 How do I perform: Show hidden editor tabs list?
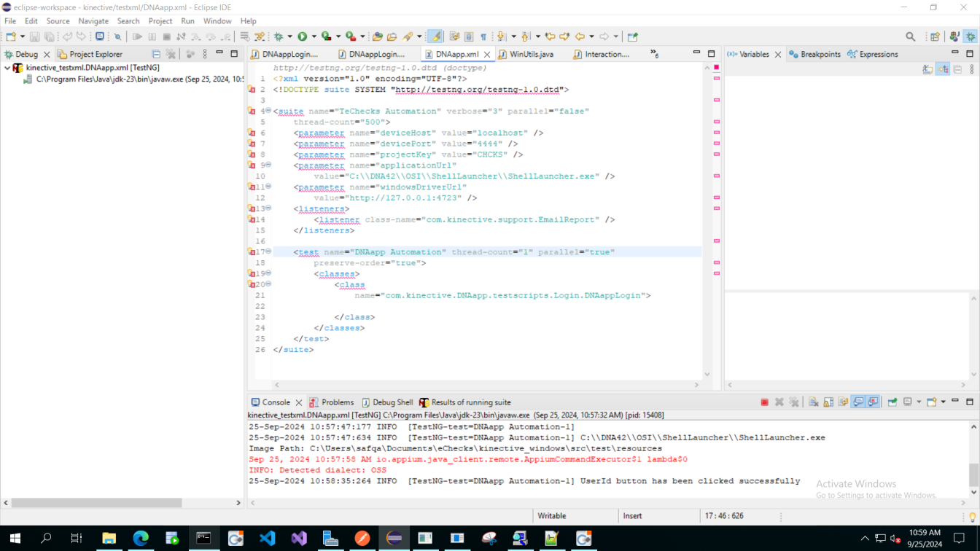tap(654, 54)
